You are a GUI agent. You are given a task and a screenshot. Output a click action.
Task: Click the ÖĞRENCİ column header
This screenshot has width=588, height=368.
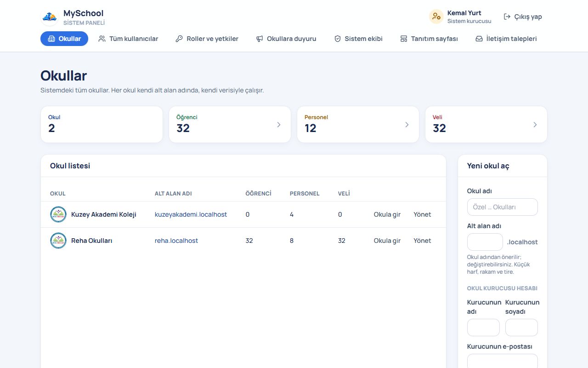click(259, 194)
